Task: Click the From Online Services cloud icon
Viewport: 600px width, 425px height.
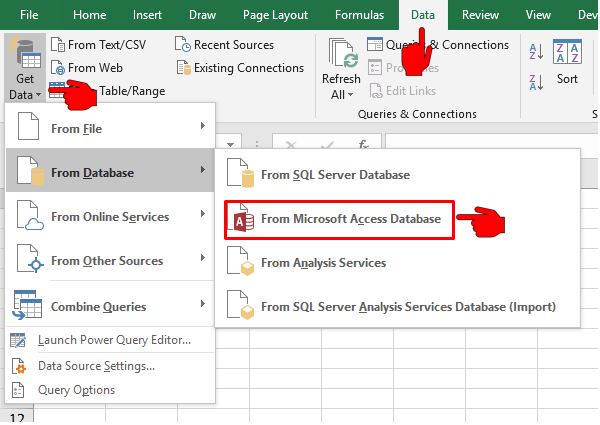Action: (30, 215)
